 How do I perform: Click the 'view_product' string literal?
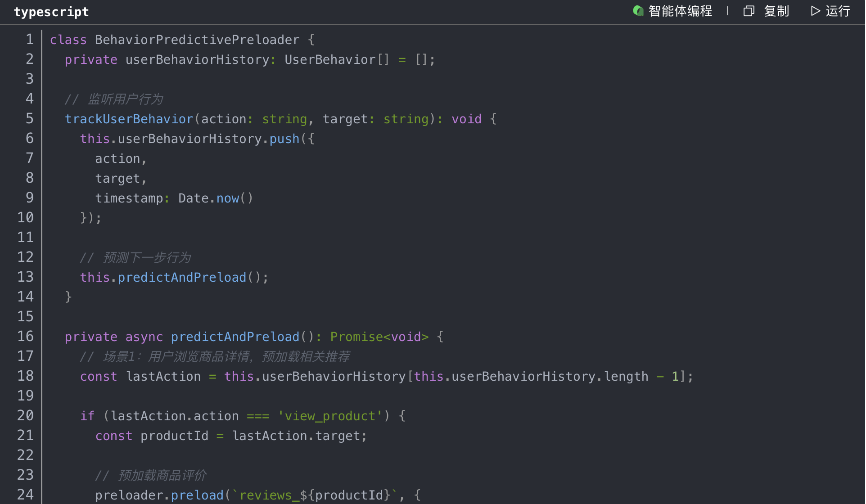(330, 416)
